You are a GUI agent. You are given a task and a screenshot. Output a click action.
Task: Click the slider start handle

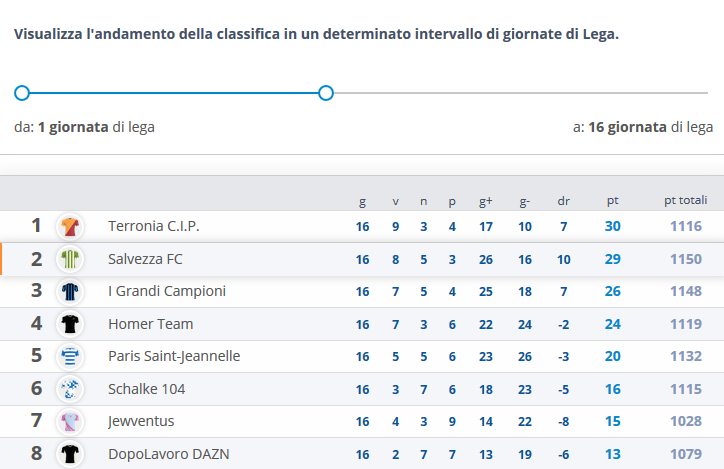pos(22,93)
